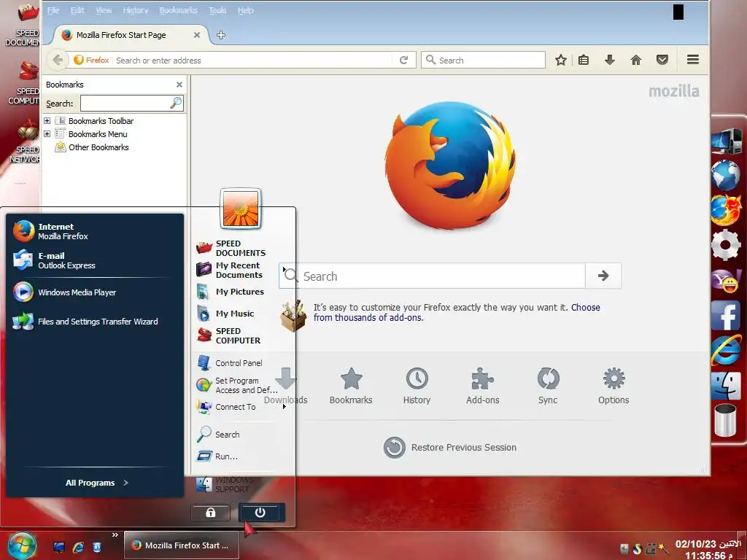Close the Mozilla Firefox Start Page tab
Image resolution: width=747 pixels, height=560 pixels.
point(197,35)
